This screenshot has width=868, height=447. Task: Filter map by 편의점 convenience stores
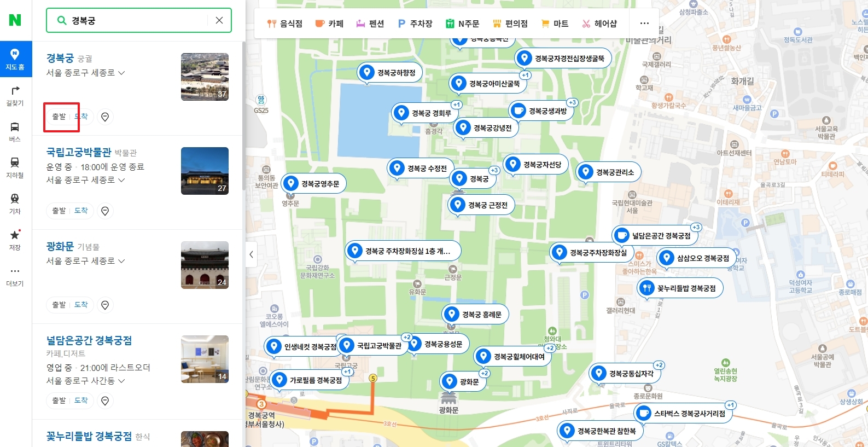(x=510, y=24)
